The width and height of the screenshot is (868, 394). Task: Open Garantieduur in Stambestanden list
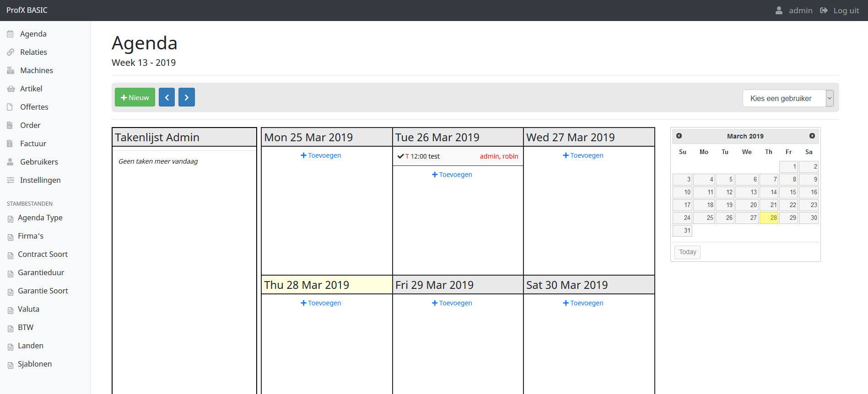(x=41, y=272)
